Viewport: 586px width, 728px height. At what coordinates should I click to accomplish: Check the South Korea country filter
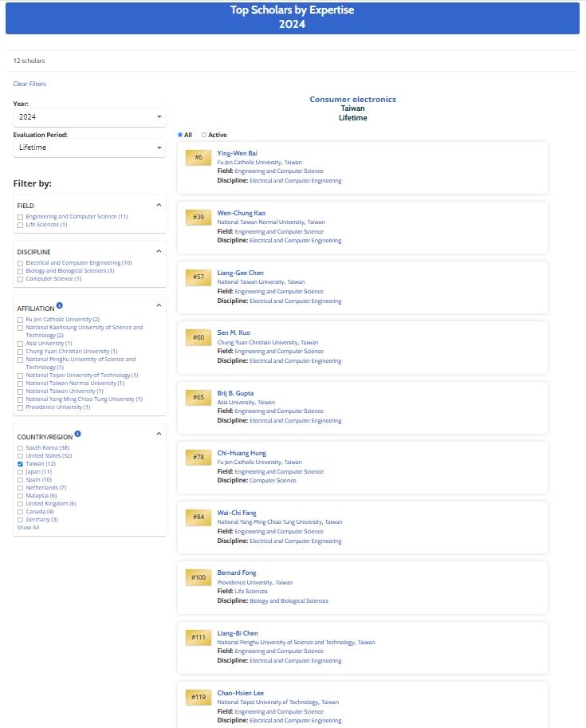tap(20, 447)
